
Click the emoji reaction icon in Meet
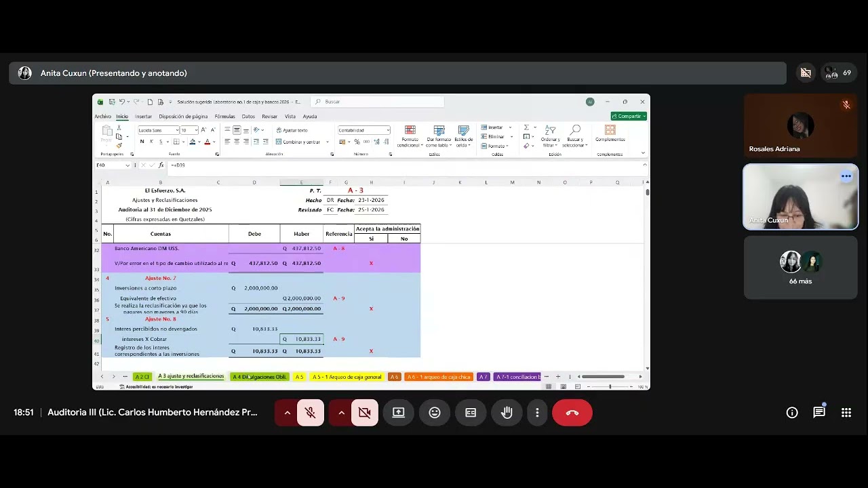click(435, 413)
